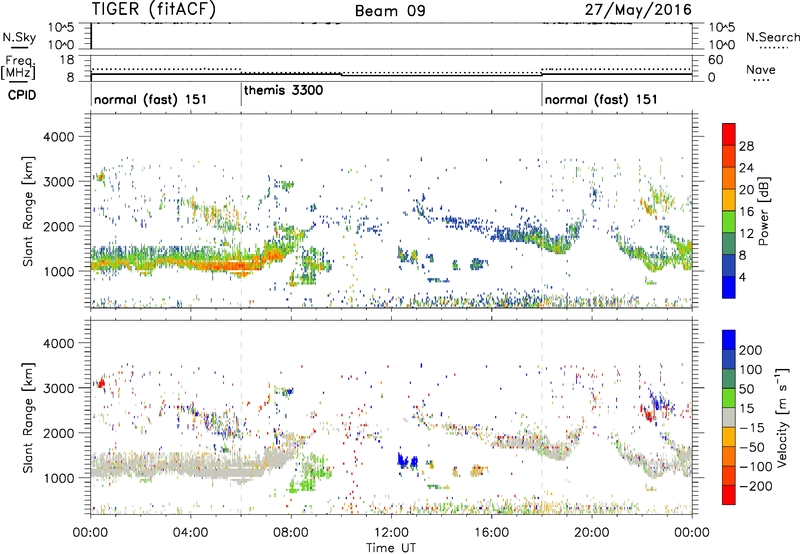Click the gray band of the Velocity color bar
The image size is (800, 554).
tap(729, 418)
